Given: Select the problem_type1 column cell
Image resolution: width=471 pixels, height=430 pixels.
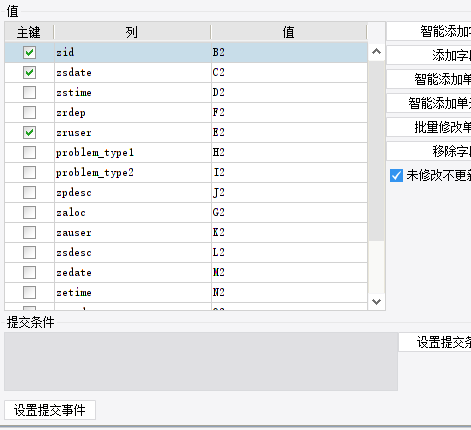Looking at the screenshot, I should [133, 152].
